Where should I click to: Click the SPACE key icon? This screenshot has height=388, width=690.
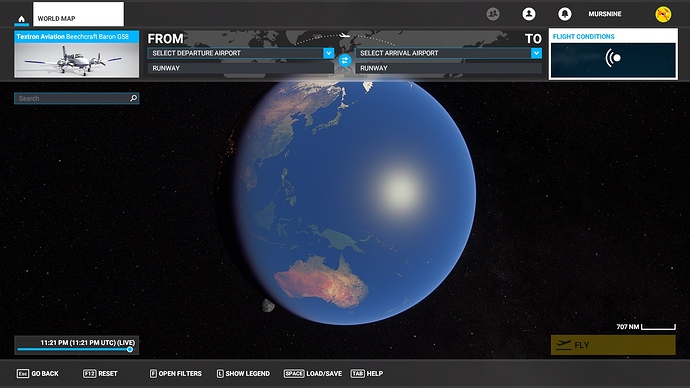[294, 373]
